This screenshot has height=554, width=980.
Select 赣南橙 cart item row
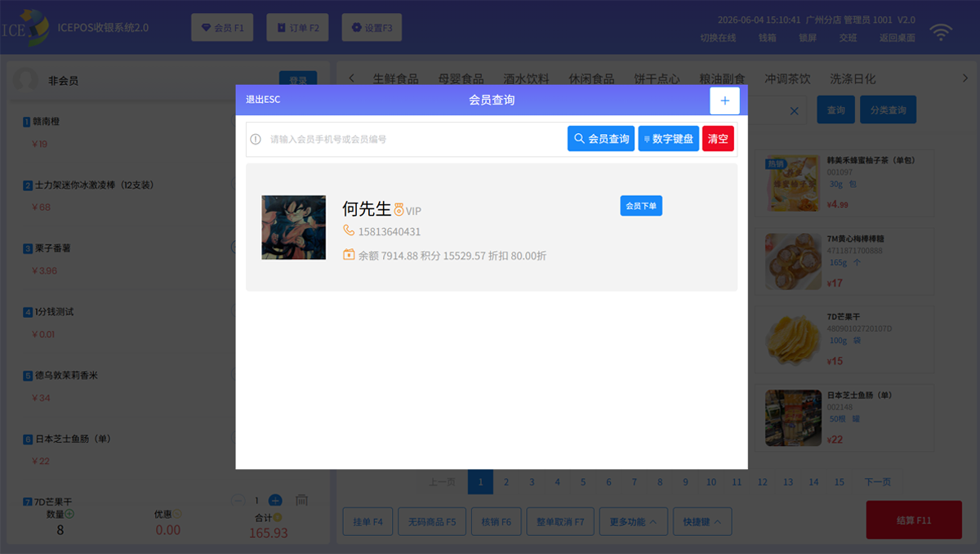[167, 132]
